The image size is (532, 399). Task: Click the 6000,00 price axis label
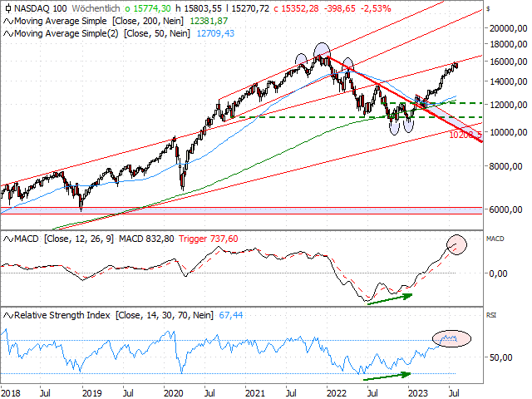[x=505, y=209]
